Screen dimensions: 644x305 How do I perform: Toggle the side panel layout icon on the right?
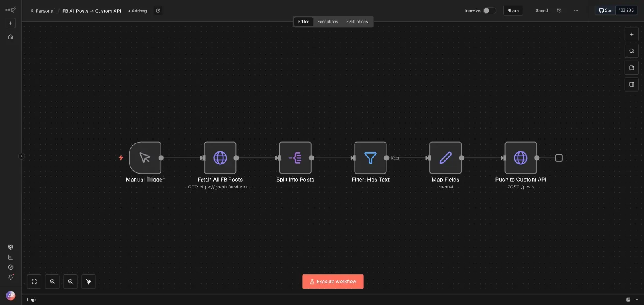coord(632,84)
